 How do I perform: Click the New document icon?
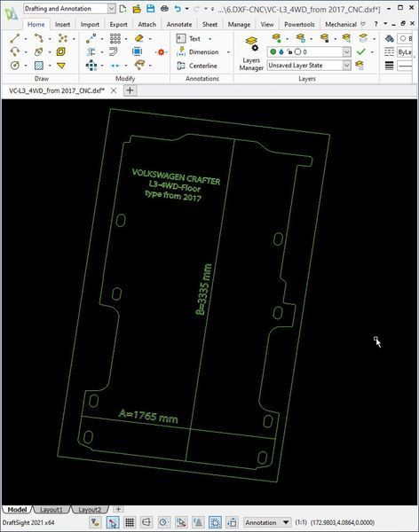123,9
